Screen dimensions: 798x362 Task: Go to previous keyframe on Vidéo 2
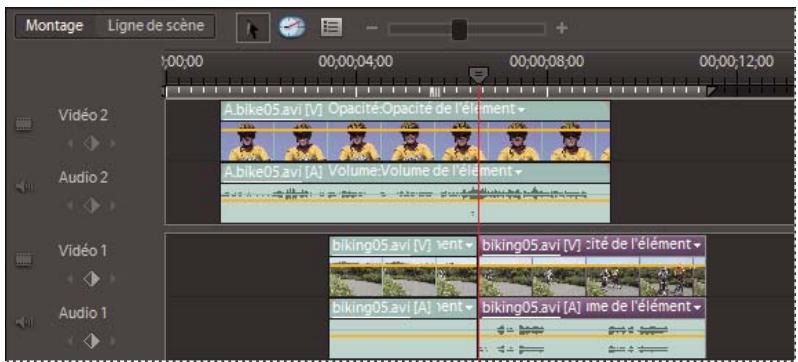71,144
